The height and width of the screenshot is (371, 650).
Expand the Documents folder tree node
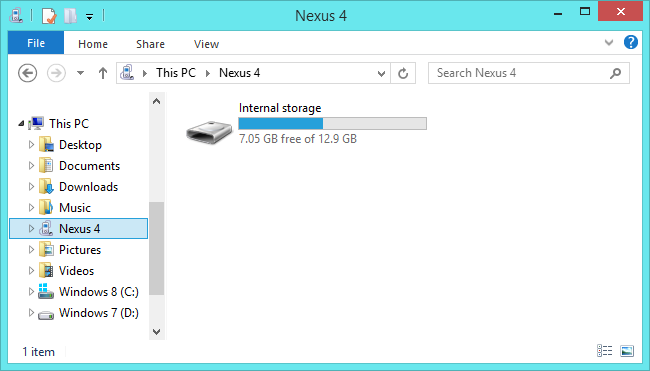coord(31,165)
